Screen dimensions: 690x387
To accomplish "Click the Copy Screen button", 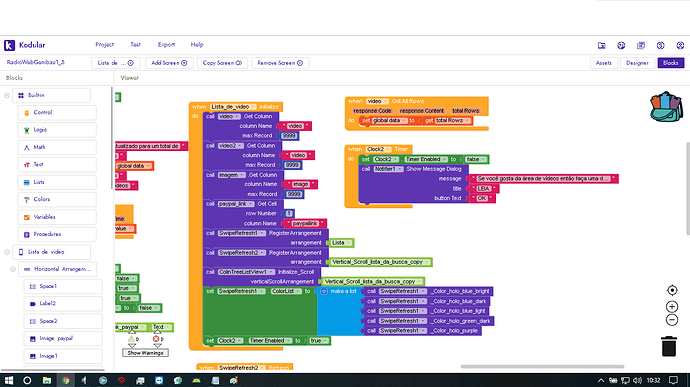I will pyautogui.click(x=222, y=63).
